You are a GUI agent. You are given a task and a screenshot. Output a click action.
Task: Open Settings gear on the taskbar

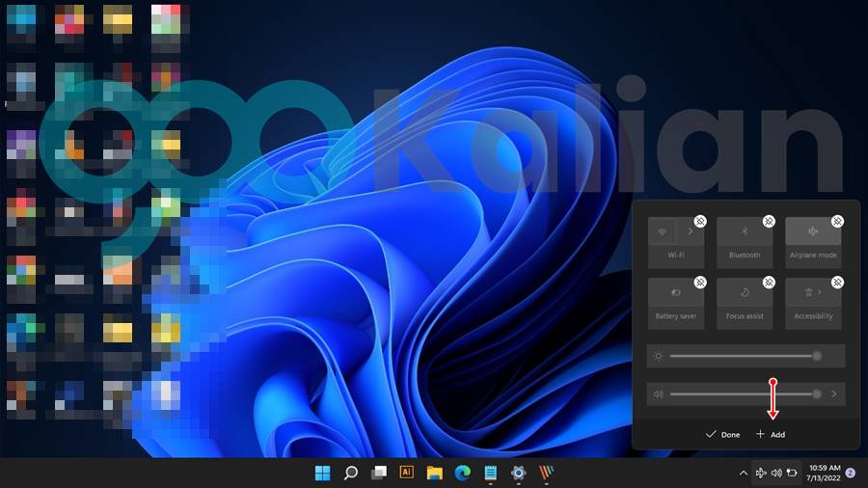(519, 474)
